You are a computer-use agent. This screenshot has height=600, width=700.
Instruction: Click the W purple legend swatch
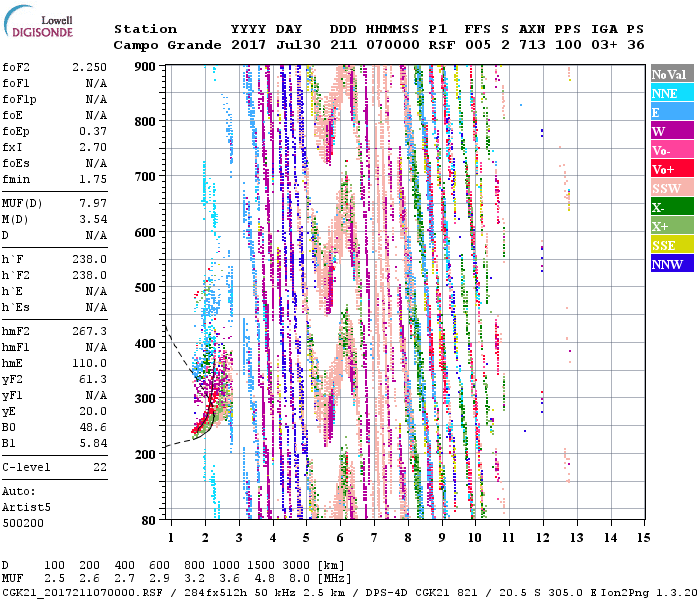click(671, 131)
